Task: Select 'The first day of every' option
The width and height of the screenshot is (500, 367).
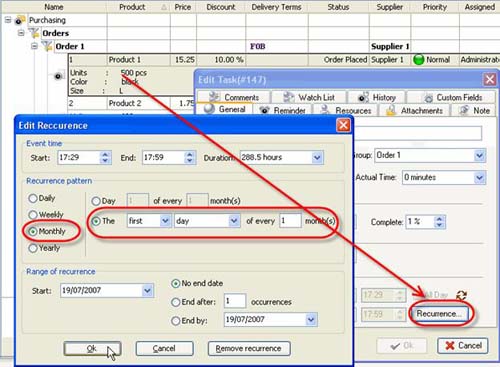Action: (96, 221)
